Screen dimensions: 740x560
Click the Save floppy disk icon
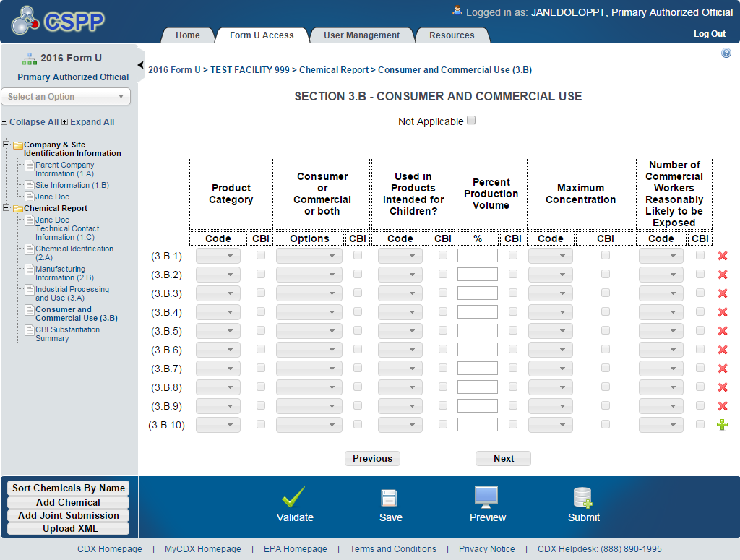pos(390,497)
